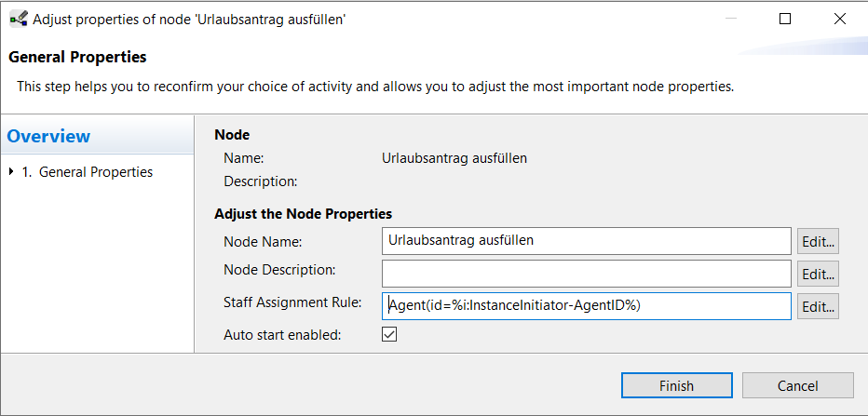Cancel the node properties dialog

[798, 385]
